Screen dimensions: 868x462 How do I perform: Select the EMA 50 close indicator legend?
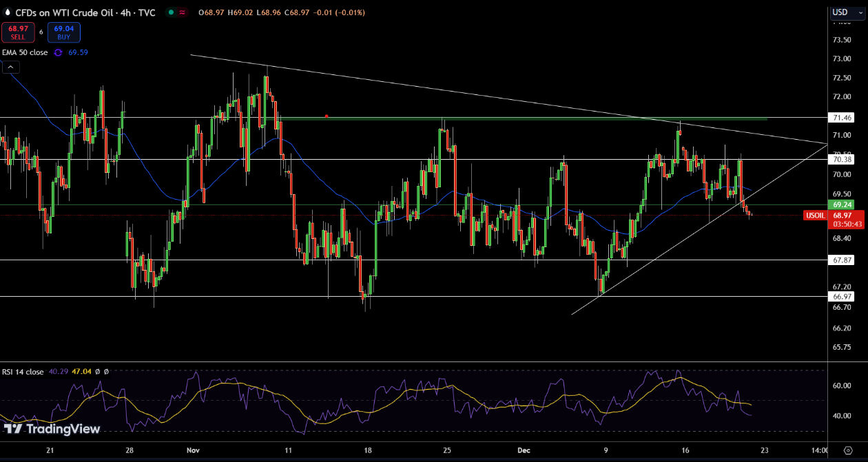[x=25, y=52]
